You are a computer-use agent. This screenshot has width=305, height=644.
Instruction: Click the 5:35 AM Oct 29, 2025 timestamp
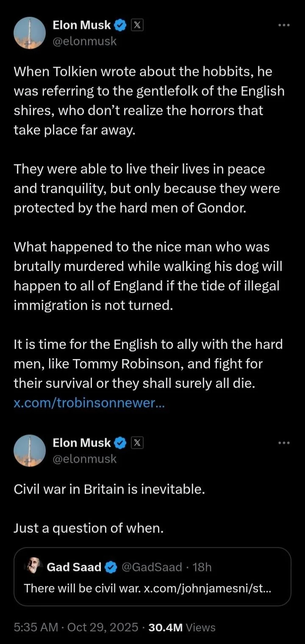coord(76,627)
